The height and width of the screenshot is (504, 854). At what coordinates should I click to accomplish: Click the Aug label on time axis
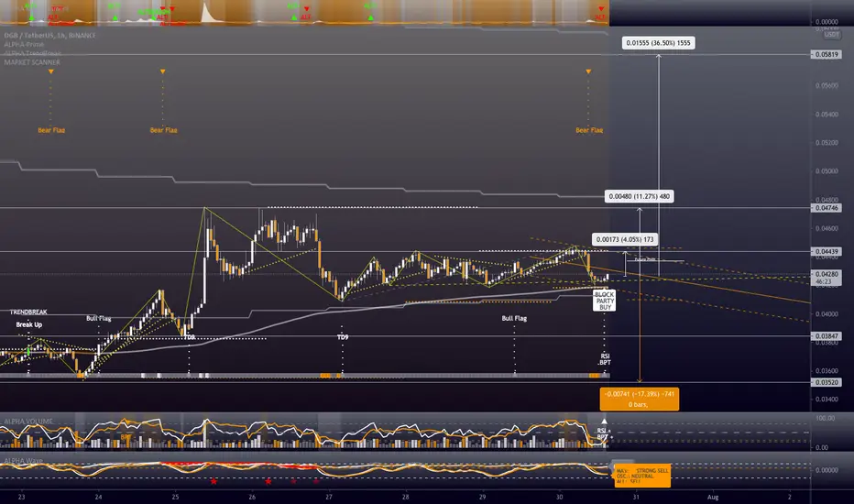pyautogui.click(x=712, y=497)
